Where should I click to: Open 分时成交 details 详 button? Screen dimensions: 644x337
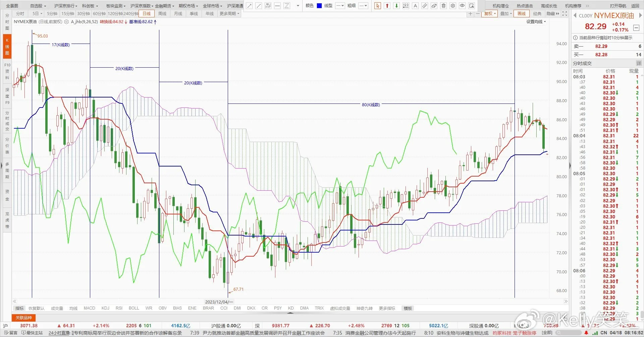click(639, 63)
